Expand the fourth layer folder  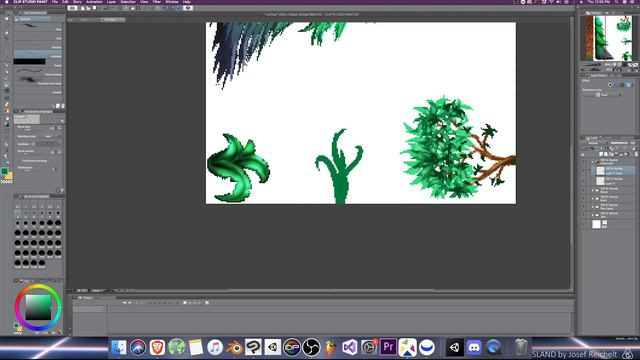coord(593,207)
